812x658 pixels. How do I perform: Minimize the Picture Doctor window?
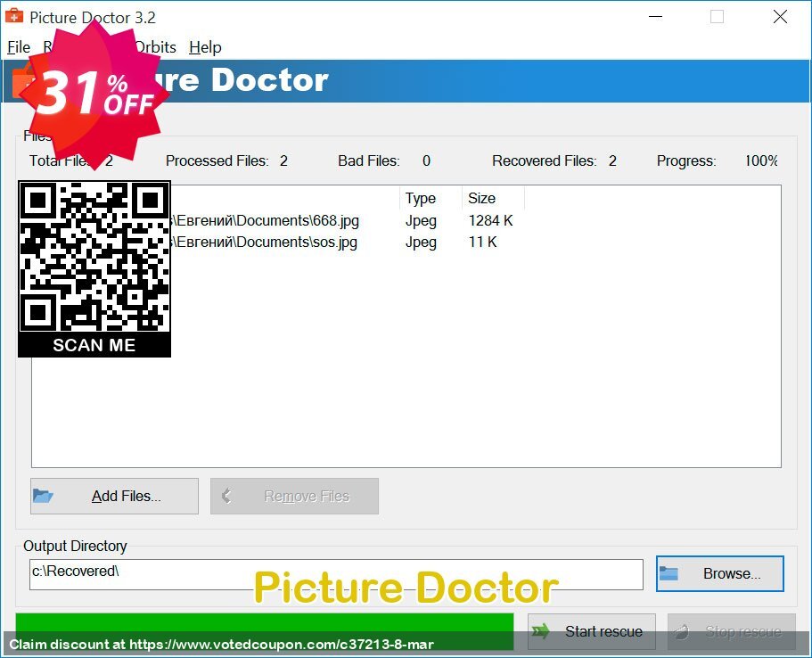tap(656, 17)
